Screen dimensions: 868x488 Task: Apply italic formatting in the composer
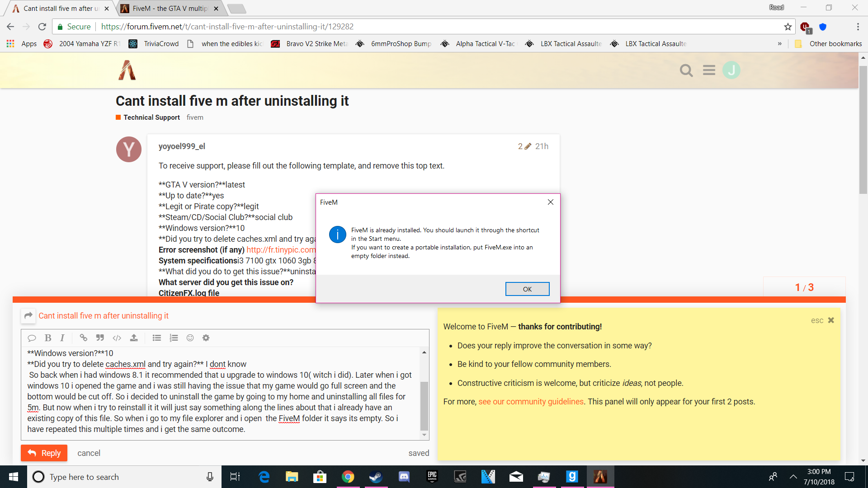pos(62,338)
